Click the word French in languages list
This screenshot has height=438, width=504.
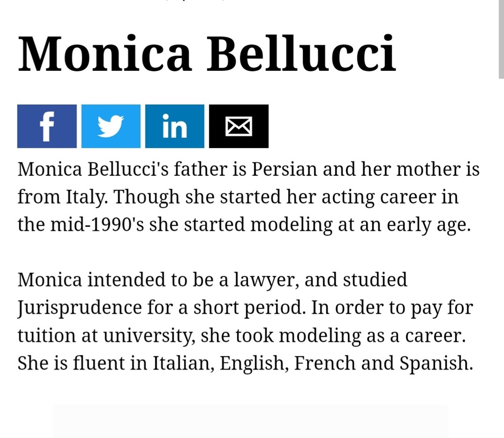pos(325,363)
